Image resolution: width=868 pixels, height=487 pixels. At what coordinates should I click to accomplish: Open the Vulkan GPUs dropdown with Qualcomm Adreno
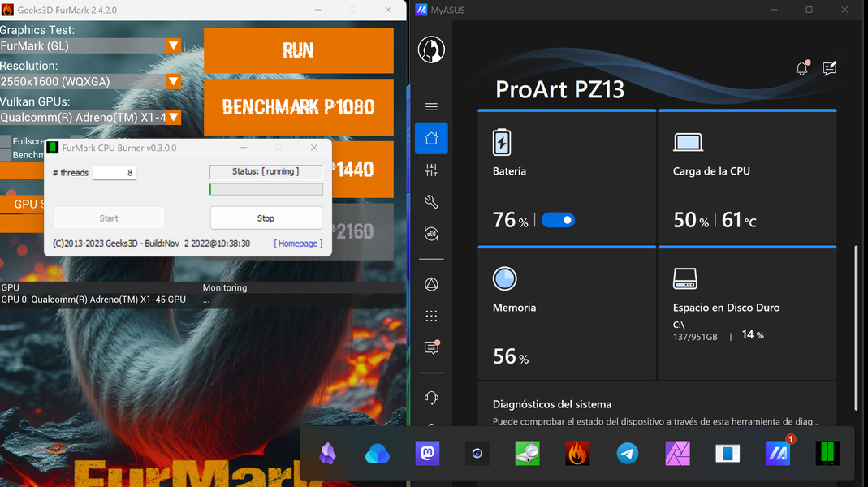(x=91, y=118)
